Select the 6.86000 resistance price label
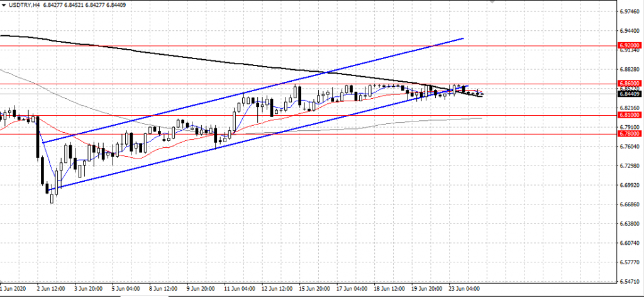 click(x=630, y=83)
